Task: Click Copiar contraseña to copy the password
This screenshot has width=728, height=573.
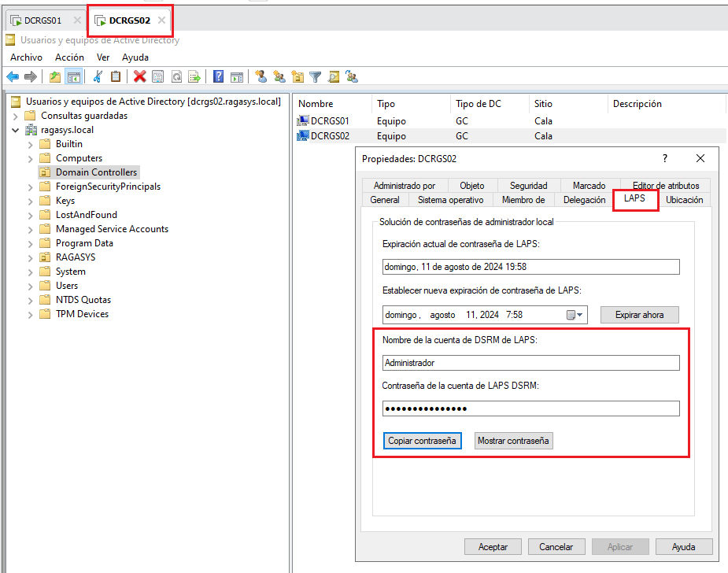Action: 422,440
